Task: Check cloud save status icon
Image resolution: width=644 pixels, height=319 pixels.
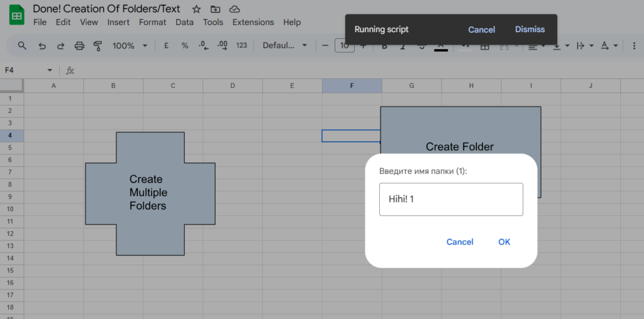Action: click(x=234, y=9)
